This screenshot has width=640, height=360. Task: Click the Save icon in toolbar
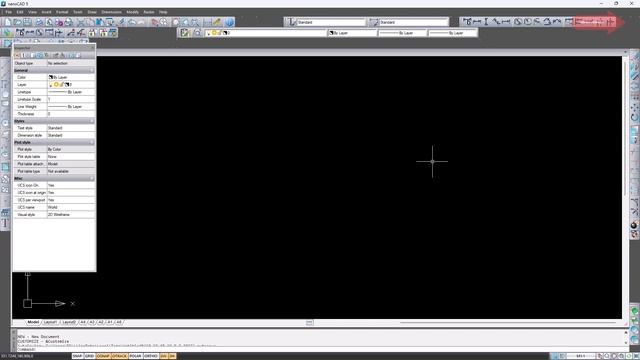coord(27,22)
